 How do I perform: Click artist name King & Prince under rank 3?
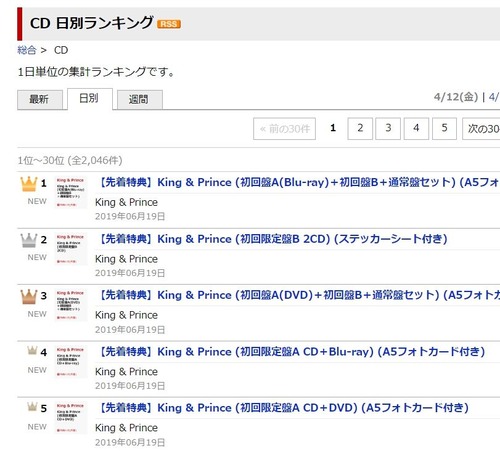(x=126, y=315)
